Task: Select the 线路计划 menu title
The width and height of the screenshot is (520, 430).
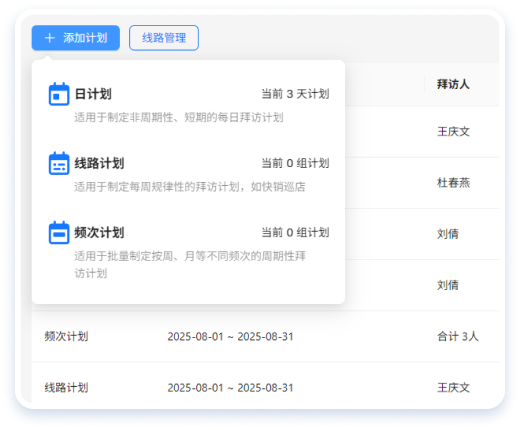Action: (99, 163)
